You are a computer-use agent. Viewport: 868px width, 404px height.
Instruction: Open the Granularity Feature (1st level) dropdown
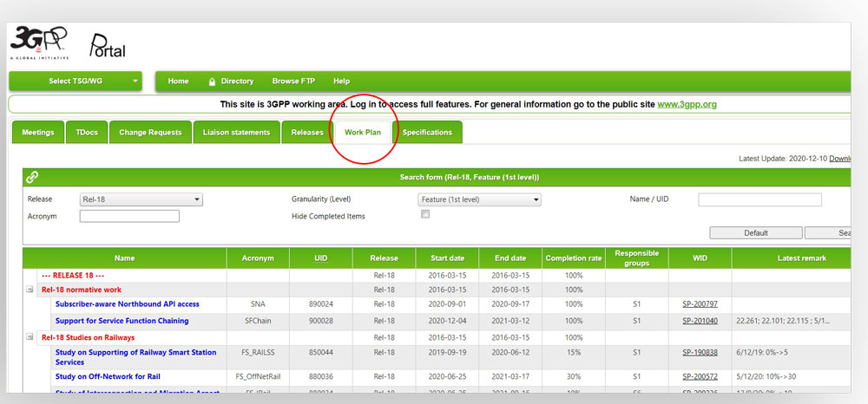point(479,199)
